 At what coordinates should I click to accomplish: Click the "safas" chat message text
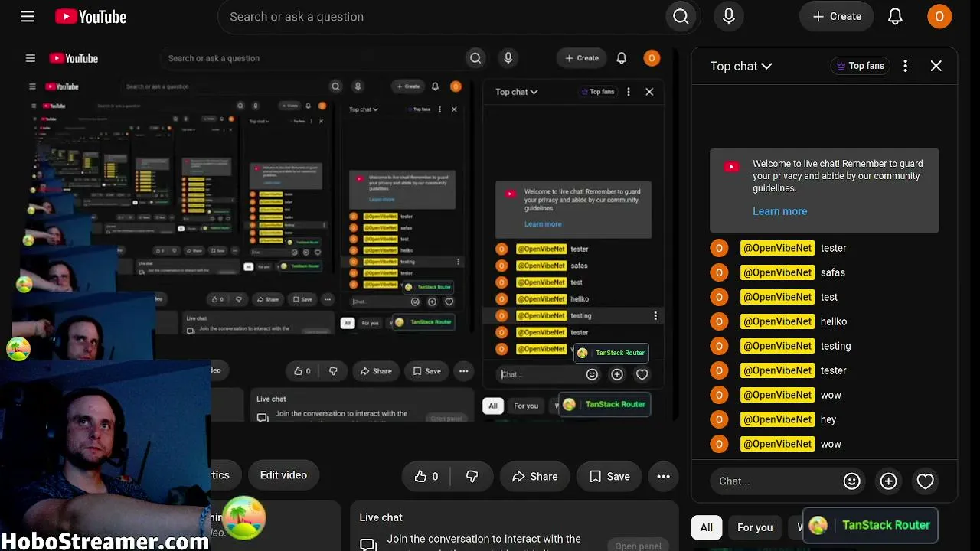[833, 272]
